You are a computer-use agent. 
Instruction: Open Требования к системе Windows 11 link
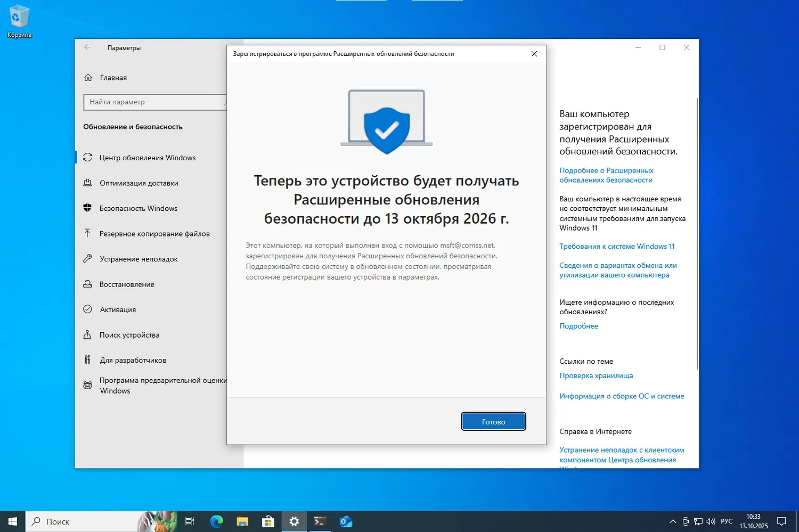click(x=617, y=247)
